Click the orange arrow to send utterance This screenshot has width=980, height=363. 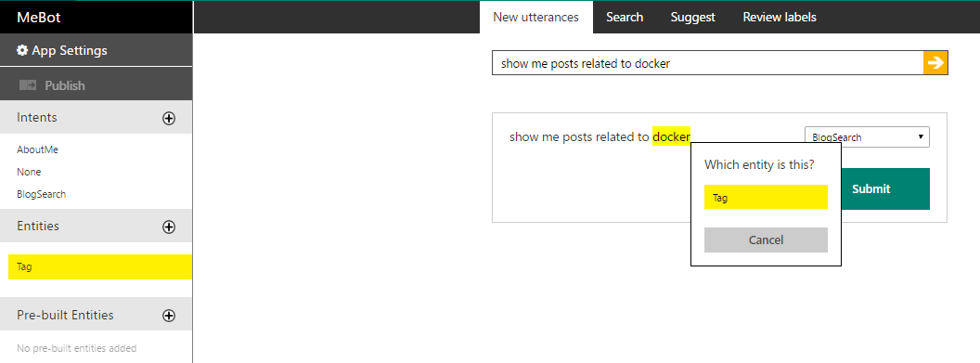point(935,62)
